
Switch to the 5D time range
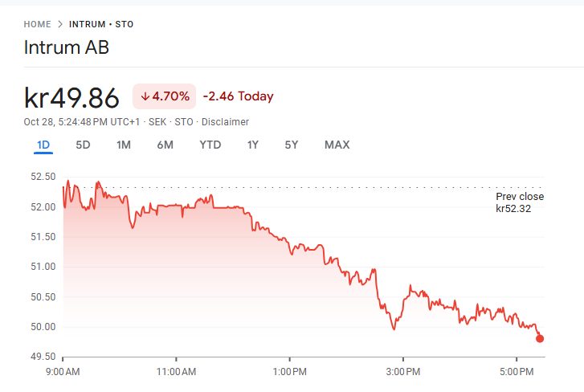83,145
